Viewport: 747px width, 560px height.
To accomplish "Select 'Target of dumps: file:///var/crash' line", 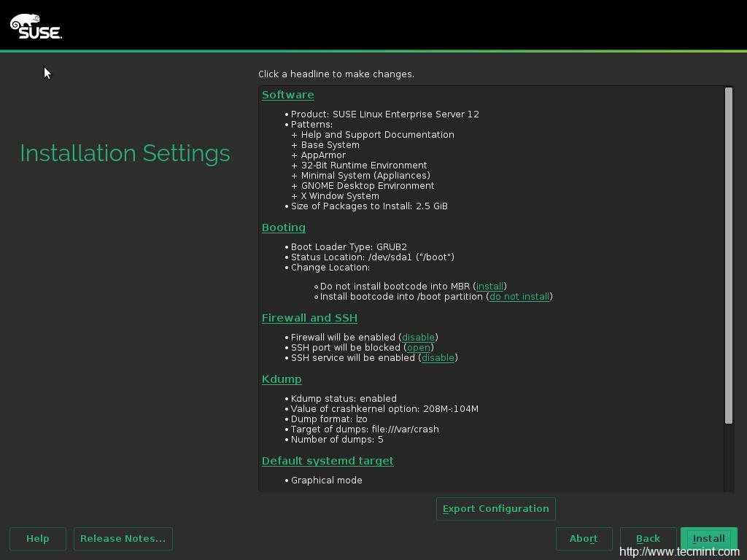I will [x=365, y=429].
